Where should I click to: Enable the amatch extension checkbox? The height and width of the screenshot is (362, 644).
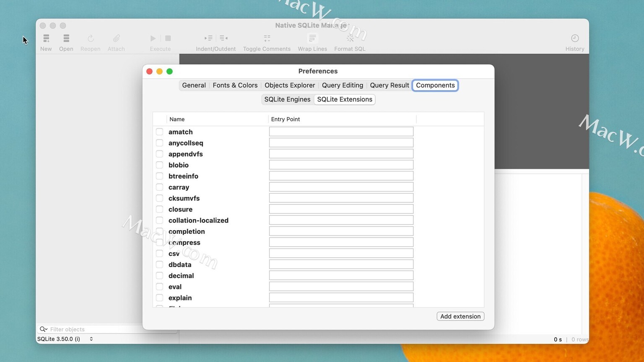(159, 132)
